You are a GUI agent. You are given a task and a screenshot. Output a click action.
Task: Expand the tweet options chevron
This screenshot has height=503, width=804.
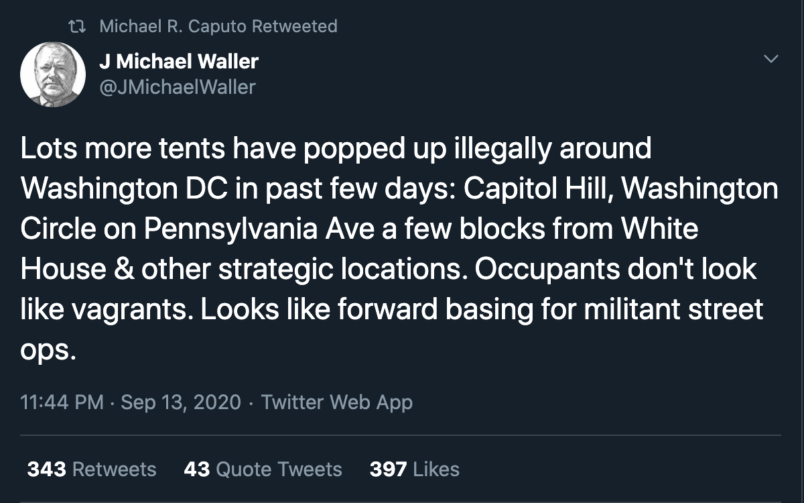click(770, 60)
